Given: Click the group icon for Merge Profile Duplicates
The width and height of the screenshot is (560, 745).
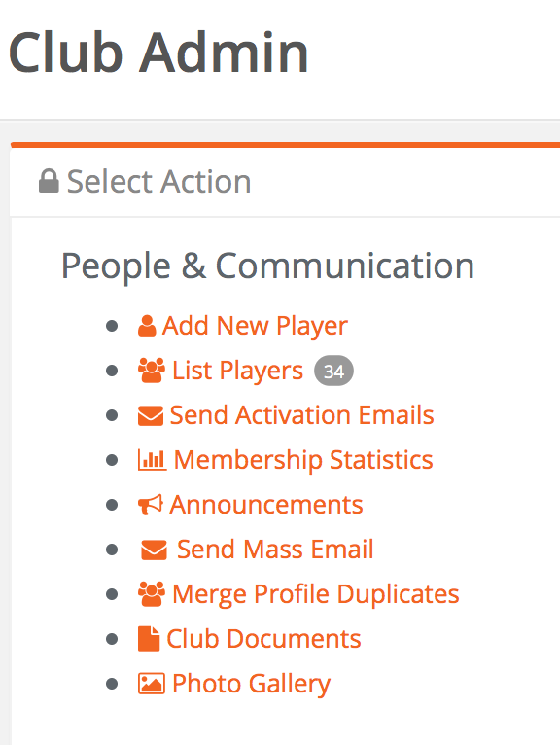Looking at the screenshot, I should pos(152,594).
